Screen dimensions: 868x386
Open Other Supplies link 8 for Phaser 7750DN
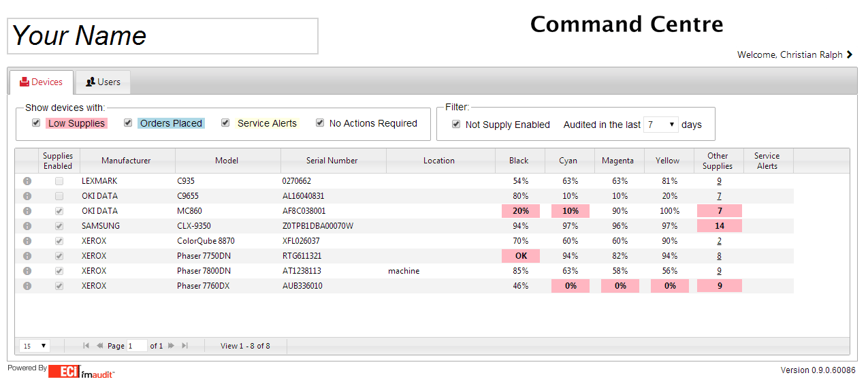pos(719,256)
